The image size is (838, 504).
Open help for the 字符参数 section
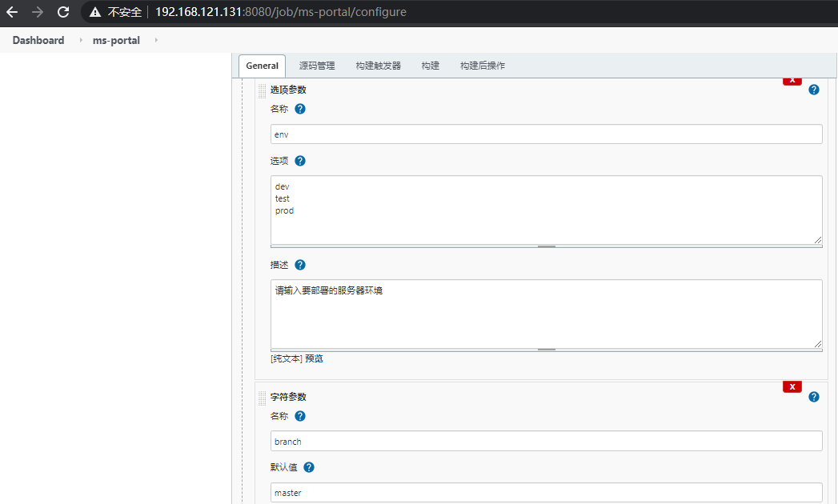[x=814, y=397]
